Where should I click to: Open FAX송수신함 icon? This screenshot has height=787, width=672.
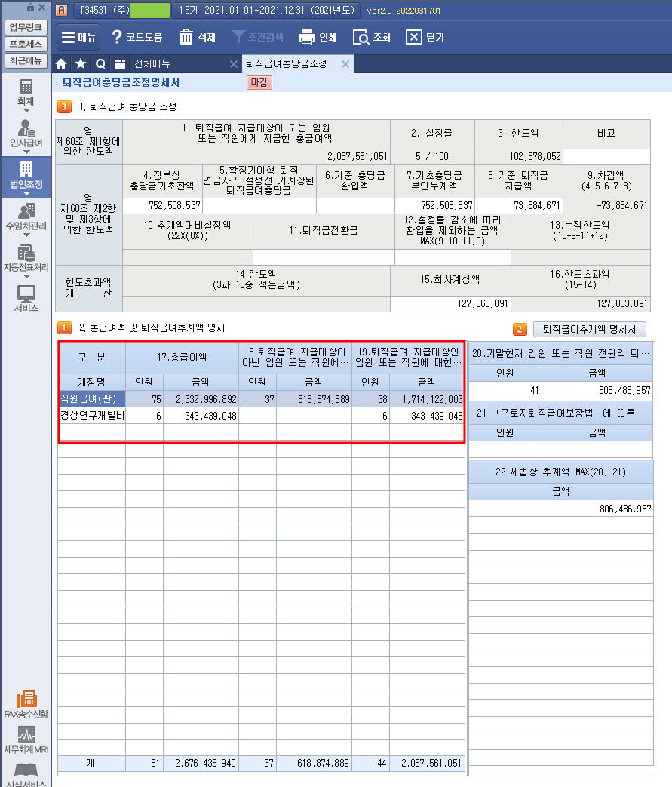tap(26, 704)
